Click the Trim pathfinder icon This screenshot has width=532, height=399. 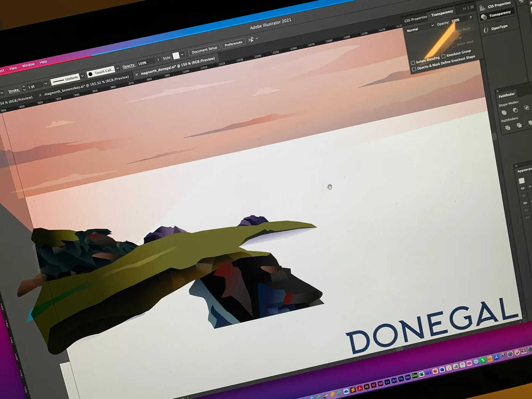coord(519,125)
